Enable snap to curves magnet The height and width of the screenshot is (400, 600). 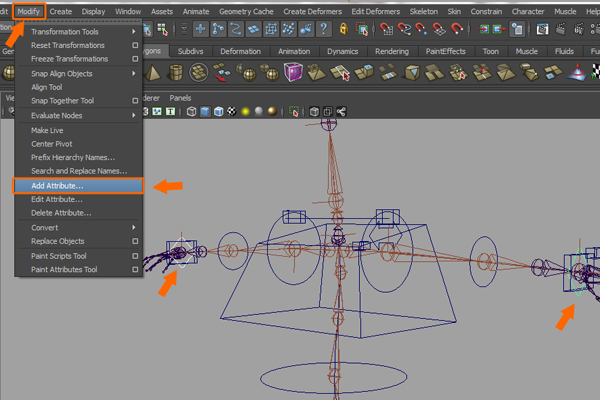coord(404,29)
